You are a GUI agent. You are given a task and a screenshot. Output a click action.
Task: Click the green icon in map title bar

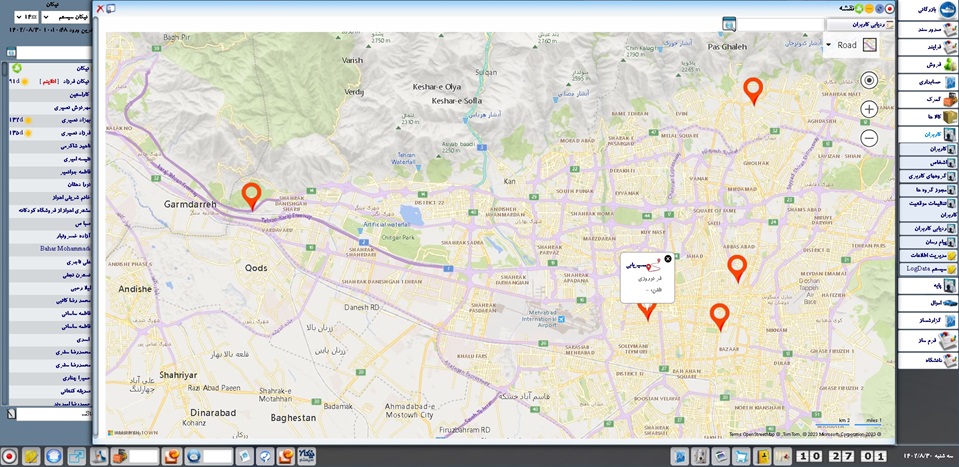[859, 9]
